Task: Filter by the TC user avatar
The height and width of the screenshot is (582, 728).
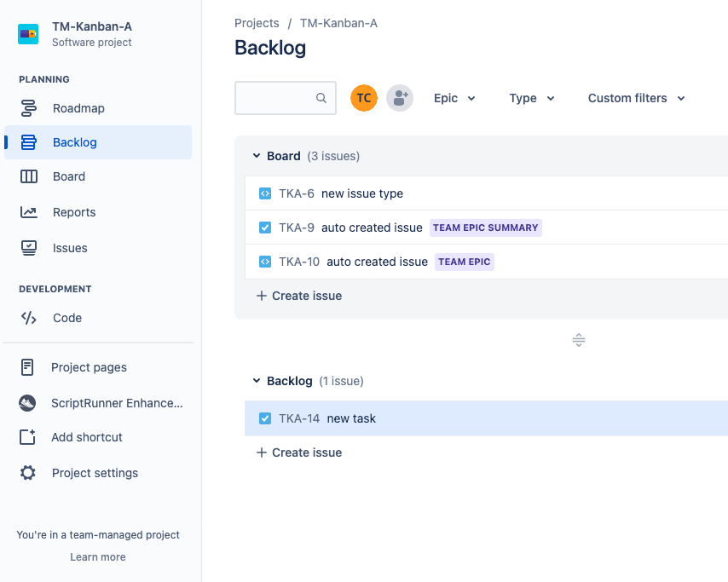Action: [364, 98]
